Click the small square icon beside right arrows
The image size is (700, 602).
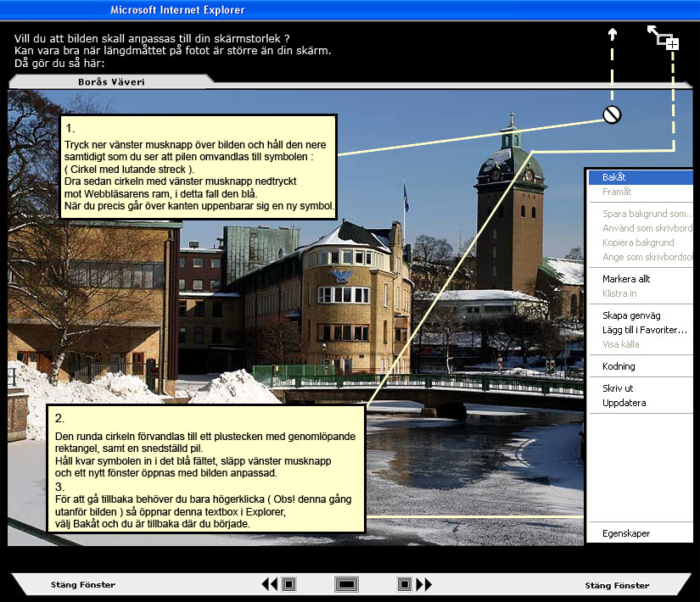tap(405, 584)
